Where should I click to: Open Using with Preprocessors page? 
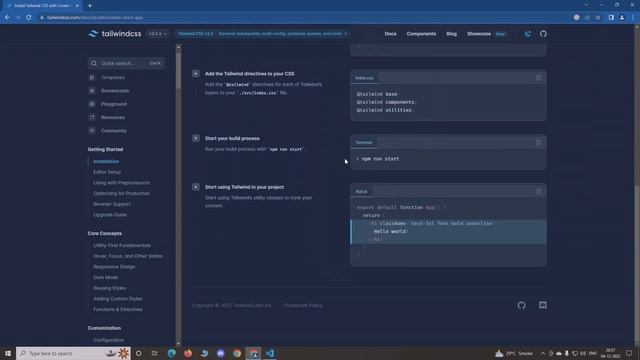[121, 182]
